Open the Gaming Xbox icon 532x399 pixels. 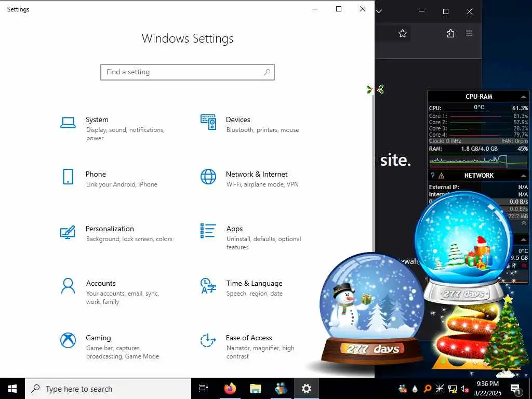click(68, 340)
